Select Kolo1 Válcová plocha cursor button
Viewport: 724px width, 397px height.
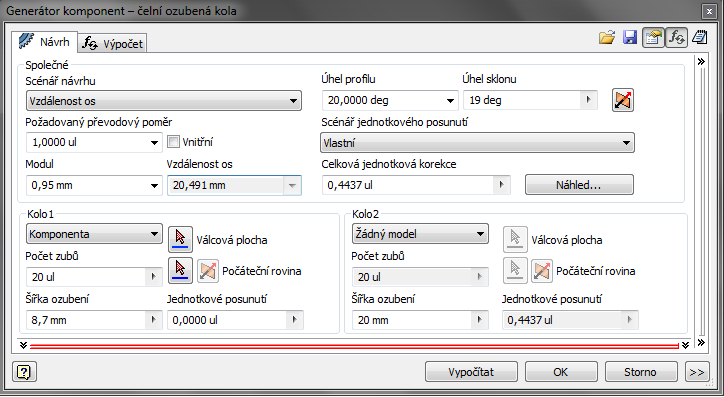180,239
